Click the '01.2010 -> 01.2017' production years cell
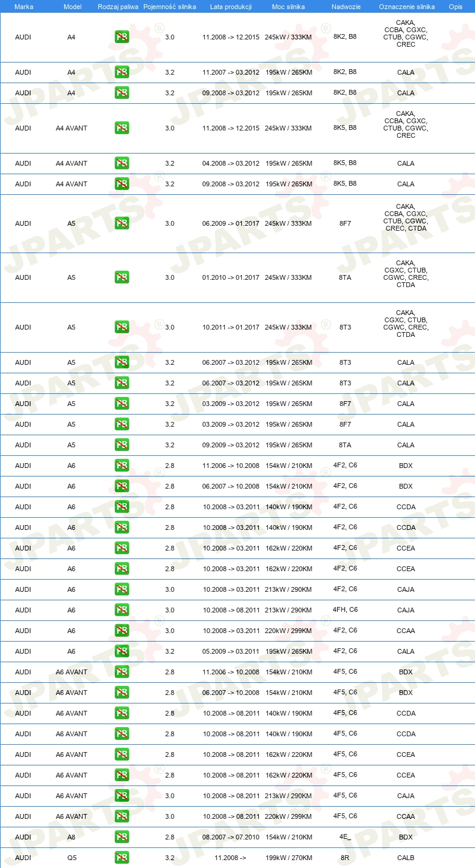Screen dimensions: 475x868 coord(231,277)
